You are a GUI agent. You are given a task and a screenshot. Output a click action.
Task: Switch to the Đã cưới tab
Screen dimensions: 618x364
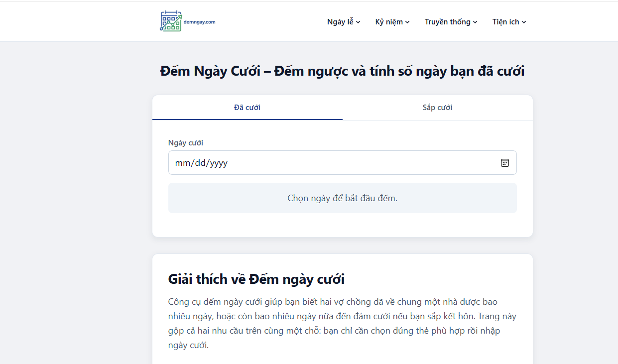[x=247, y=108]
